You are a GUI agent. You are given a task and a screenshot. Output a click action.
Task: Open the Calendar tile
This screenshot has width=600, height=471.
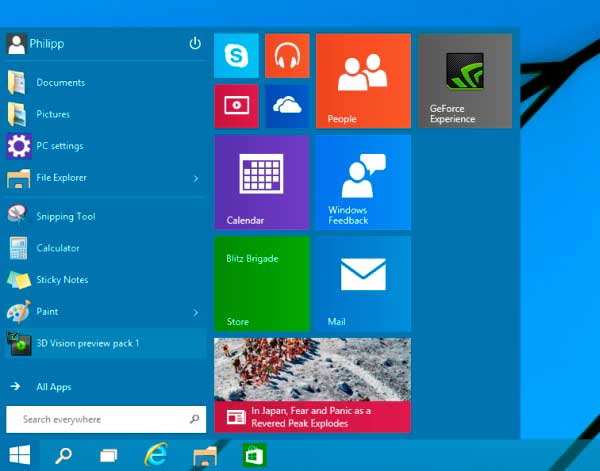[x=262, y=182]
